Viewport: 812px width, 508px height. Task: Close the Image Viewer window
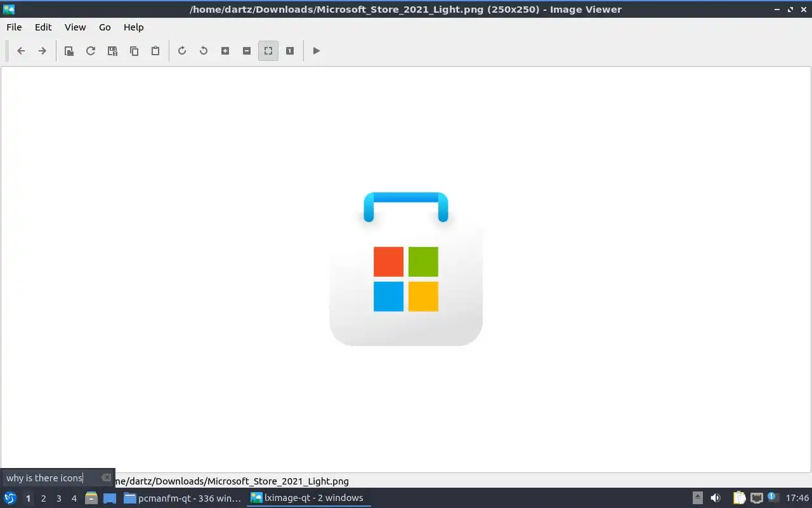coord(803,10)
